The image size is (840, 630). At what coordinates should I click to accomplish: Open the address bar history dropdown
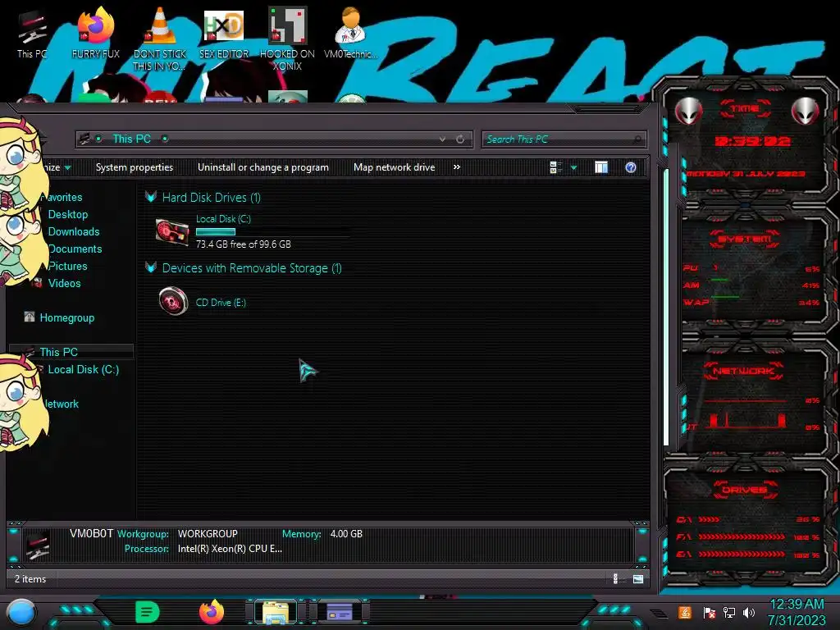tap(442, 139)
